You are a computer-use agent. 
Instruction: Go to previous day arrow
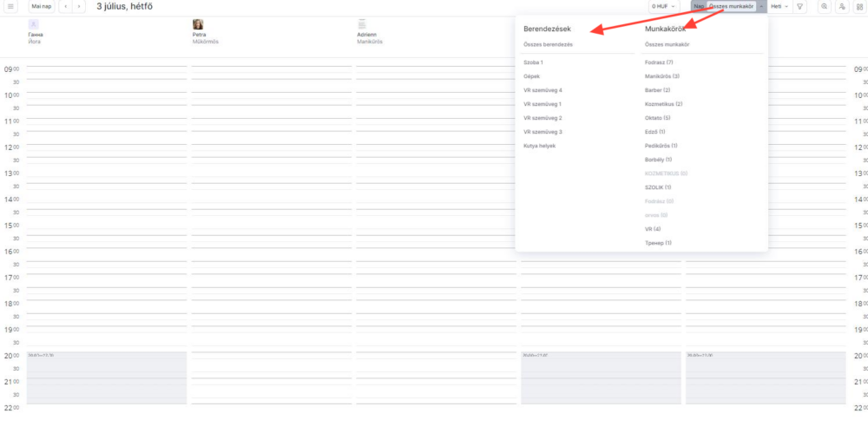pos(66,7)
